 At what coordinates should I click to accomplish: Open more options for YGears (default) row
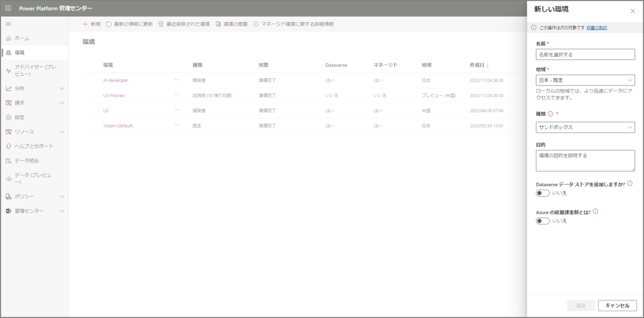coord(178,126)
